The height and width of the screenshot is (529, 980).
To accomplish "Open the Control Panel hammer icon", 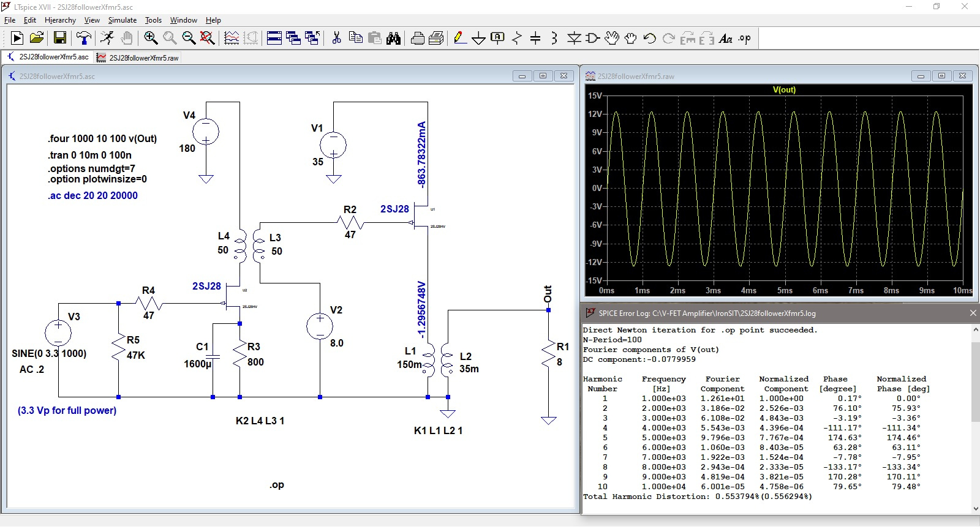I will pyautogui.click(x=84, y=39).
